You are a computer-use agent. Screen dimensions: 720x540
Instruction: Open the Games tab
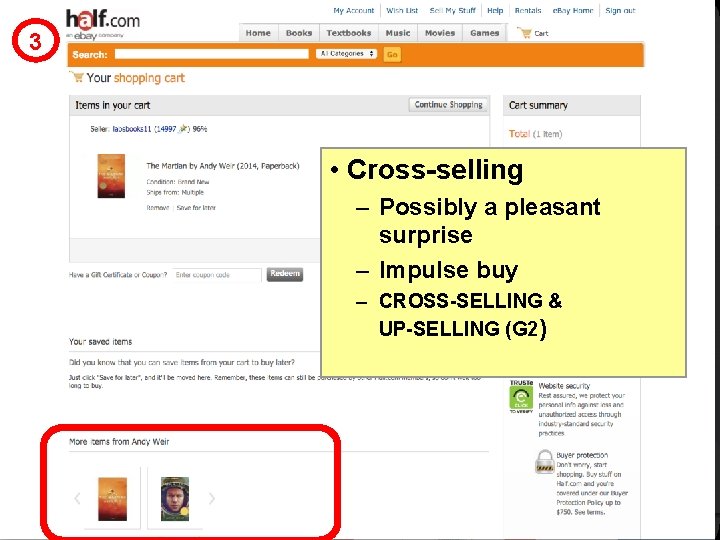point(484,33)
